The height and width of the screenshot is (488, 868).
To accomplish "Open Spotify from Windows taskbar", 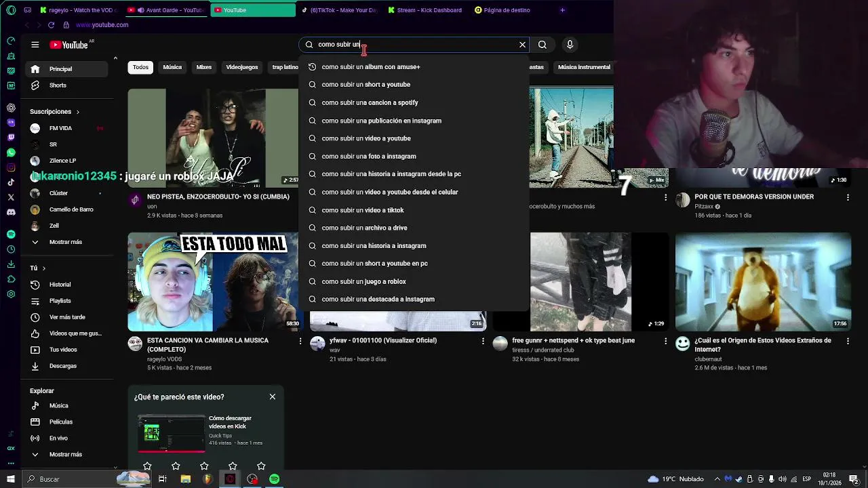I will (274, 479).
